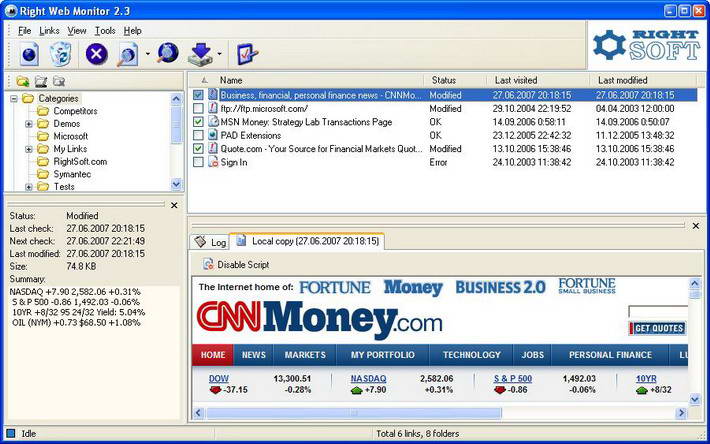
Task: Click the globe with magnifier toolbar icon
Action: pos(168,53)
